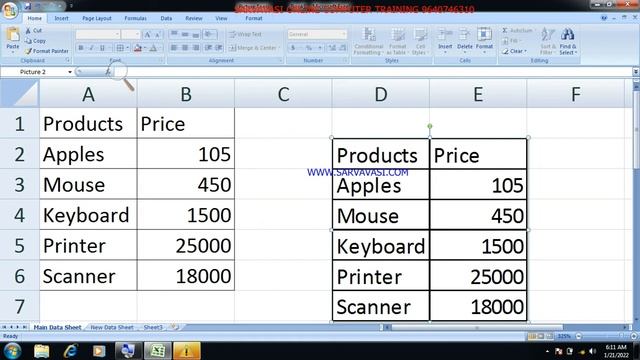Open Format as Table gallery

tap(397, 41)
